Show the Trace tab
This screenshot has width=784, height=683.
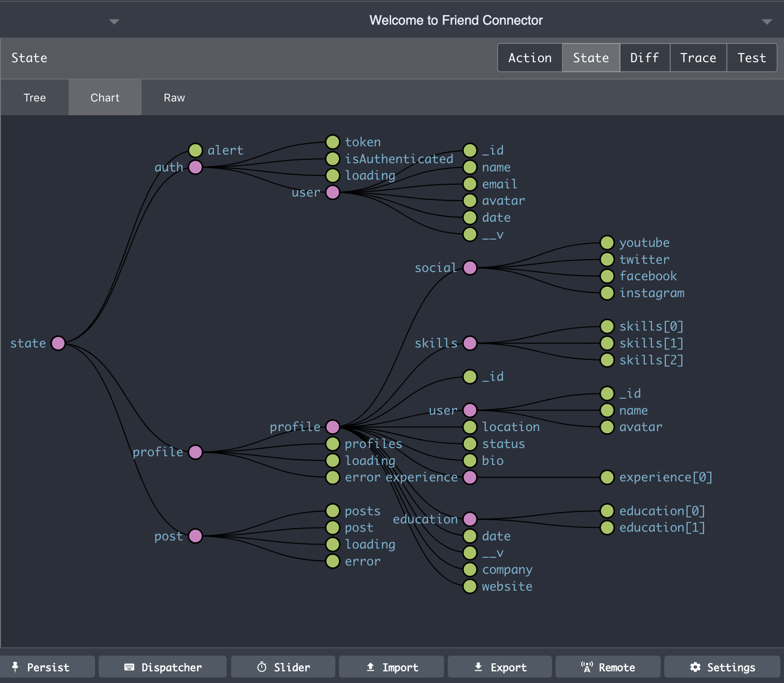[x=698, y=58]
